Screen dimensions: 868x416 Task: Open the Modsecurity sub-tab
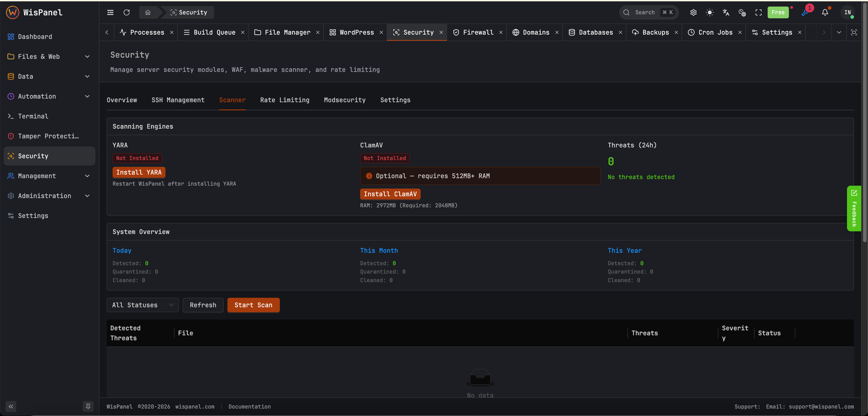[345, 100]
